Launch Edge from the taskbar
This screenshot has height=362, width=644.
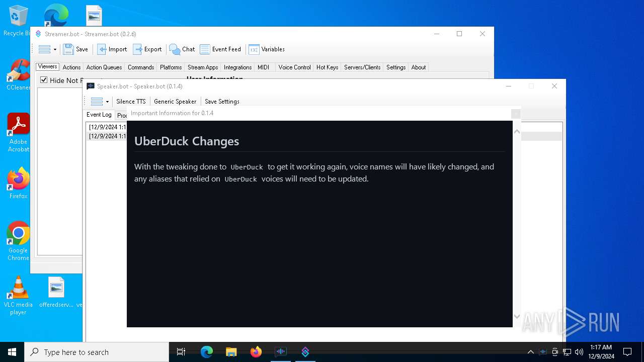coord(207,352)
